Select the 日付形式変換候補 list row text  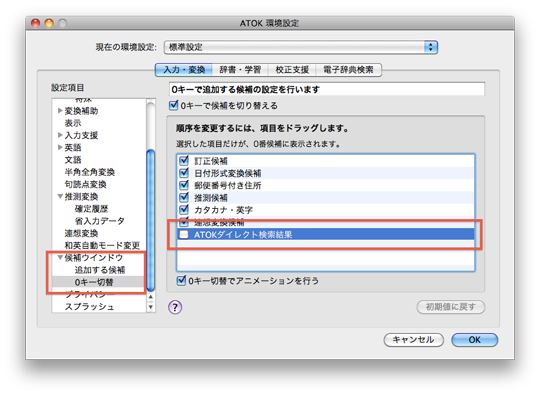(228, 173)
